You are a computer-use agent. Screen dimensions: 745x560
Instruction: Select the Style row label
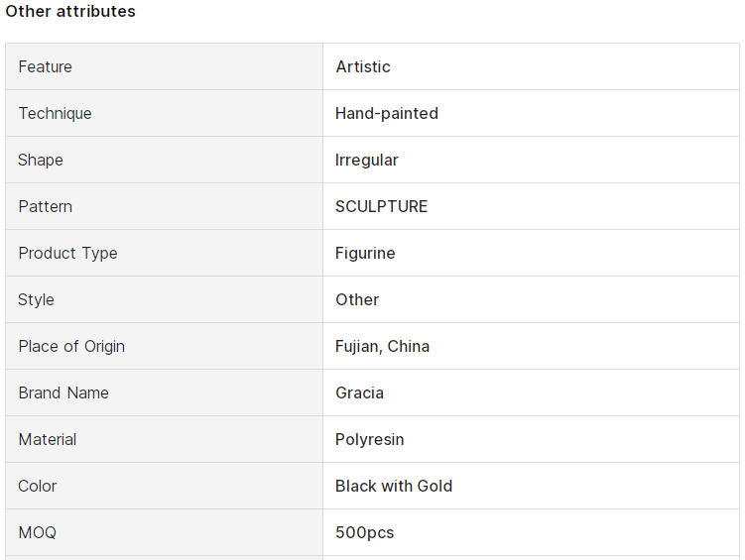[x=36, y=299]
